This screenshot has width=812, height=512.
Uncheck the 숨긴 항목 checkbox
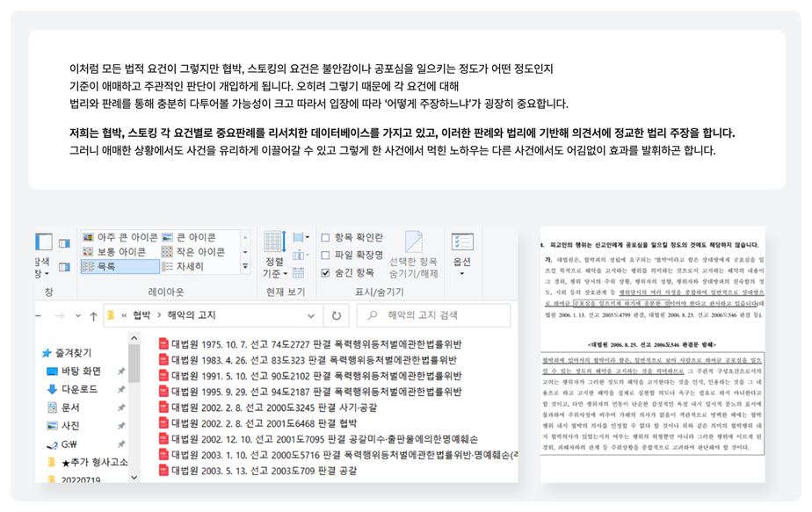(x=325, y=273)
